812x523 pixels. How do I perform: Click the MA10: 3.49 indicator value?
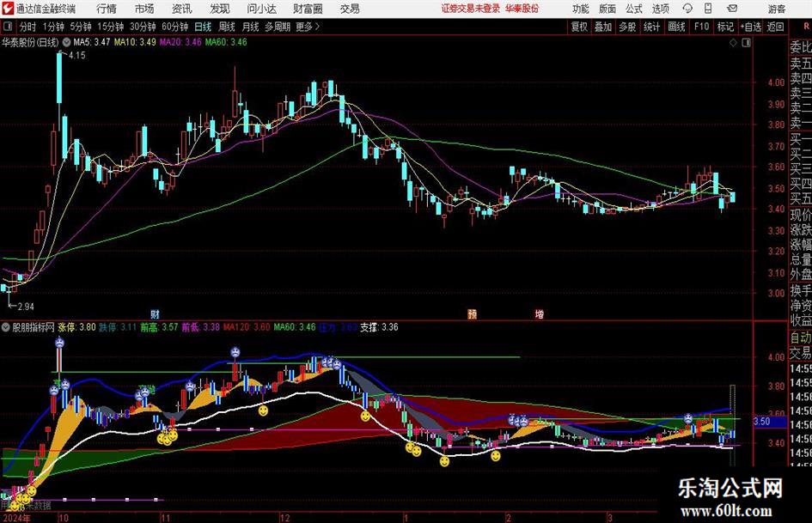[x=135, y=42]
